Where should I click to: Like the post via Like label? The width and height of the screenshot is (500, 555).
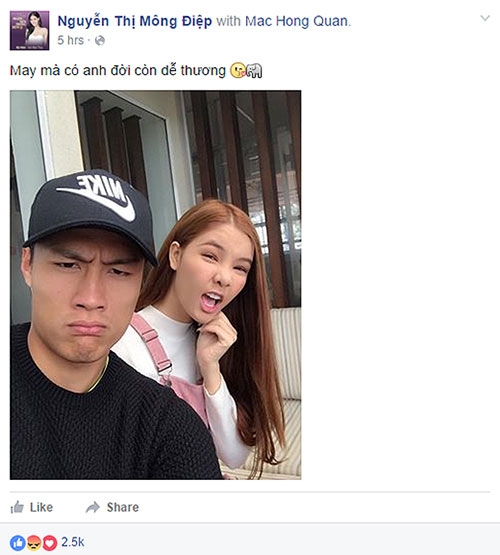41,507
